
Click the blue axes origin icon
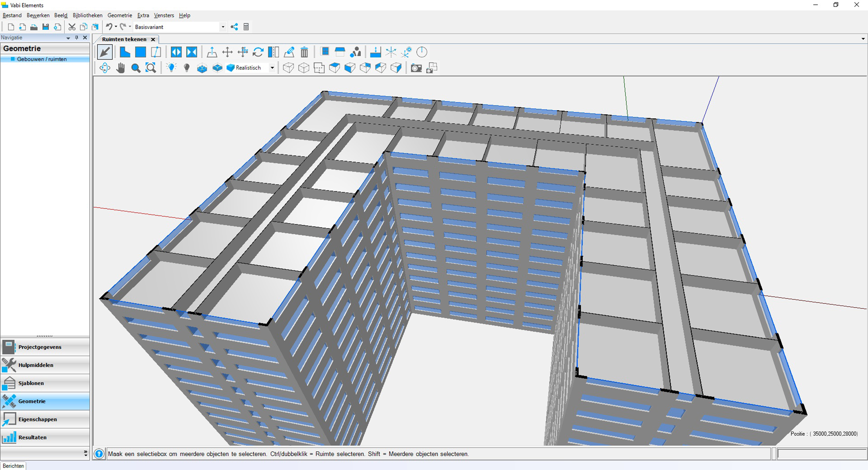[x=391, y=52]
